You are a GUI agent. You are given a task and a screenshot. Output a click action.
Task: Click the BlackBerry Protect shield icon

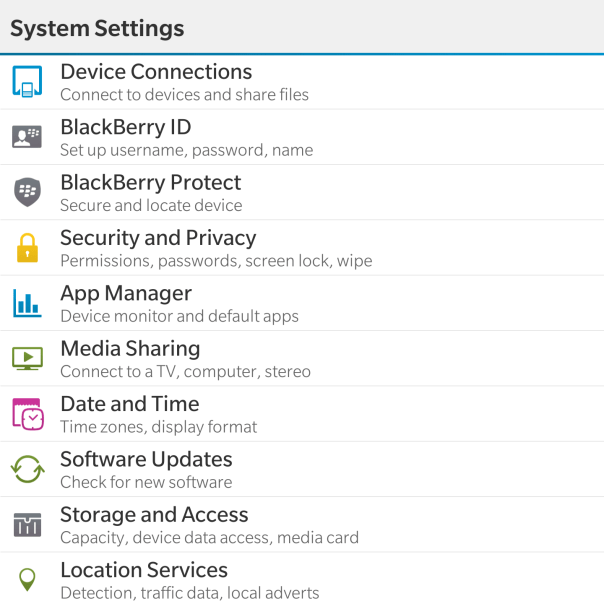(x=27, y=192)
